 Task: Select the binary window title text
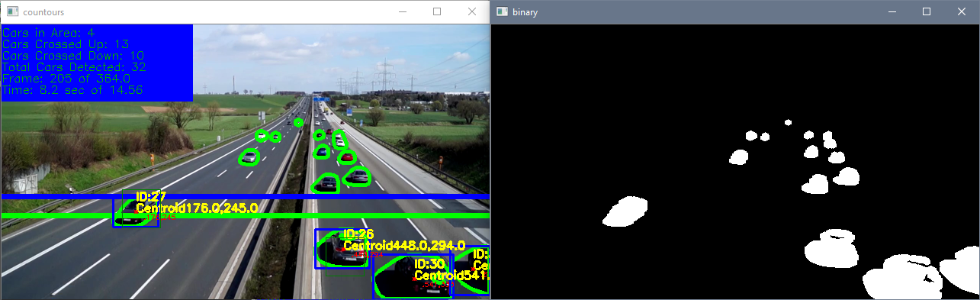526,12
